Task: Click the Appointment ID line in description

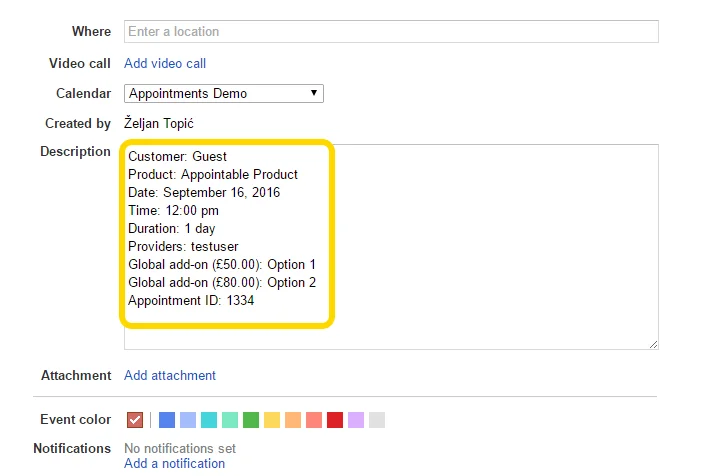Action: [191, 300]
